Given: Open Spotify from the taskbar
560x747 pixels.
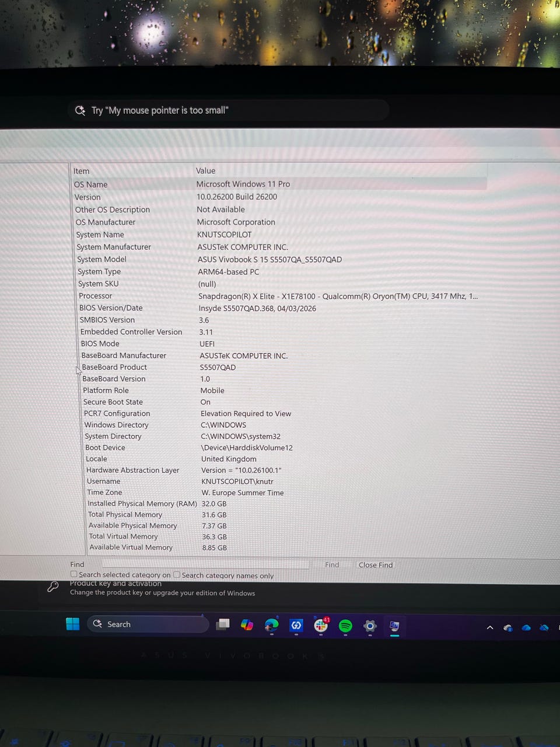Looking at the screenshot, I should pos(345,626).
